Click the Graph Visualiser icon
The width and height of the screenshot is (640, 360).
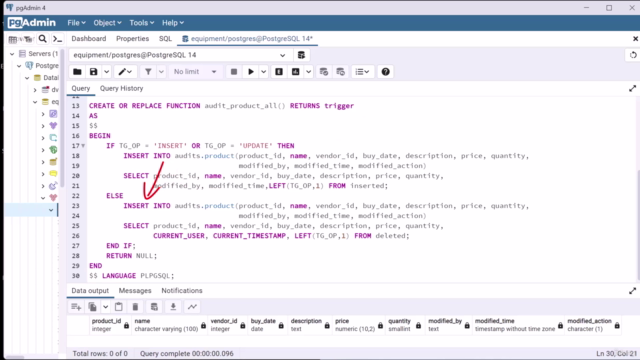192,307
